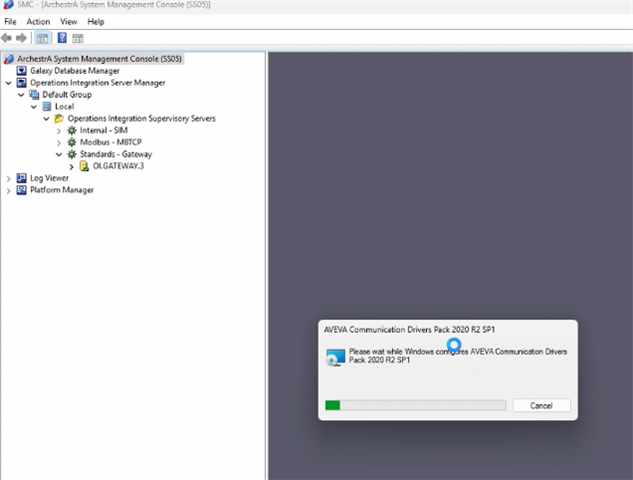Click the Modbus - MBTCP gear icon

[x=72, y=142]
